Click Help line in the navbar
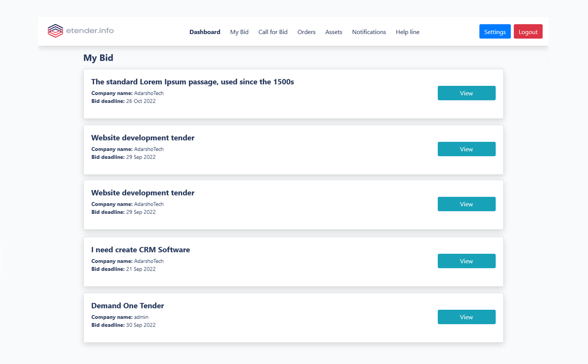Image resolution: width=588 pixels, height=364 pixels. pyautogui.click(x=408, y=32)
